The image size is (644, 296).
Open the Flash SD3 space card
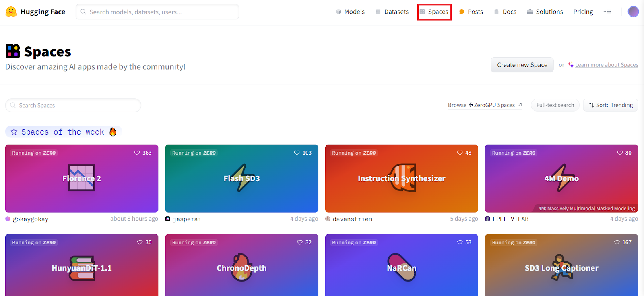pos(242,178)
